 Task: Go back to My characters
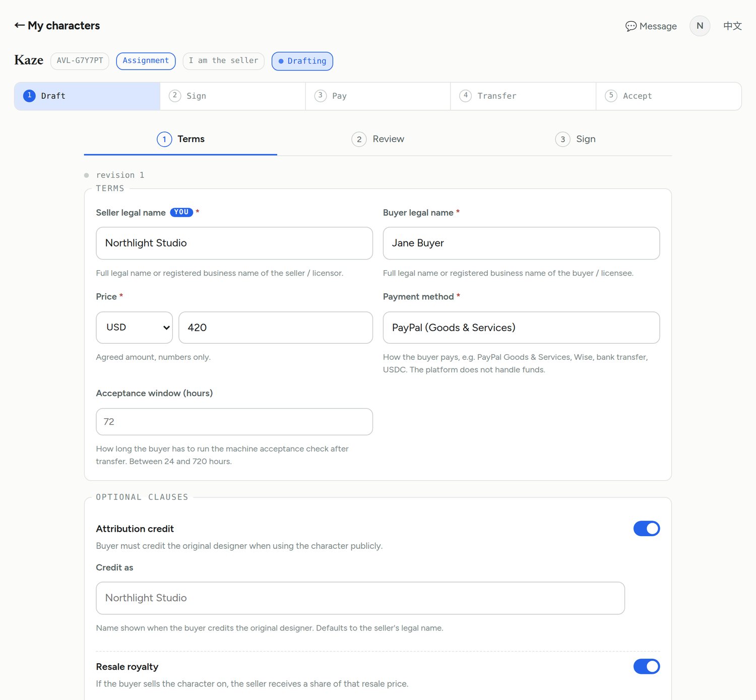57,26
